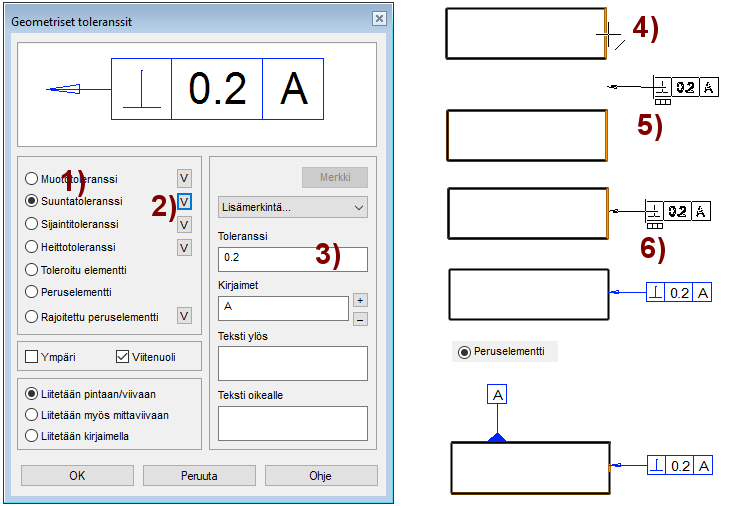This screenshot has height=506, width=730.
Task: Click the blue datum triangle under label A
Action: pyautogui.click(x=498, y=436)
